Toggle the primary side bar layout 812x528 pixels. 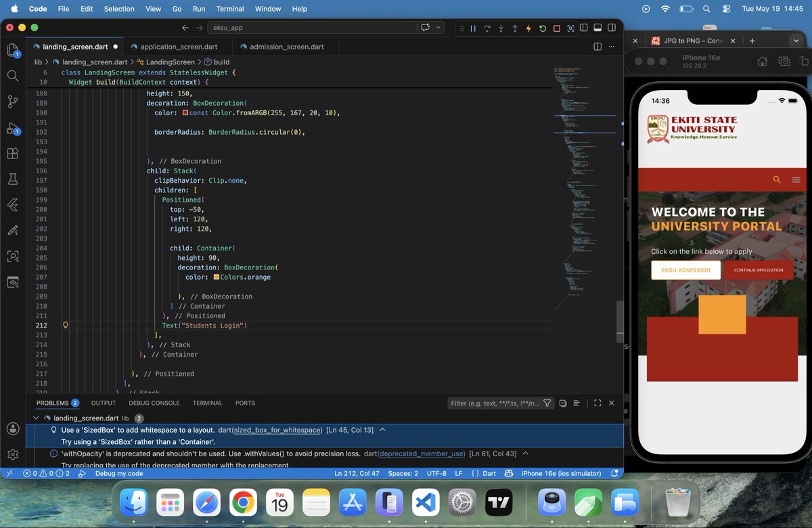[x=585, y=28]
